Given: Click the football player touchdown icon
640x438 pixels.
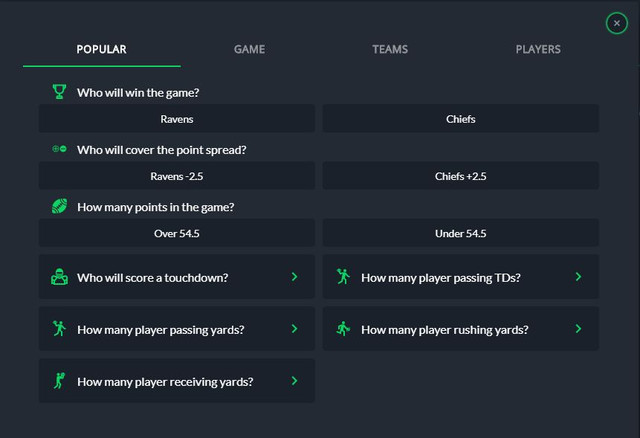Looking at the screenshot, I should [59, 277].
